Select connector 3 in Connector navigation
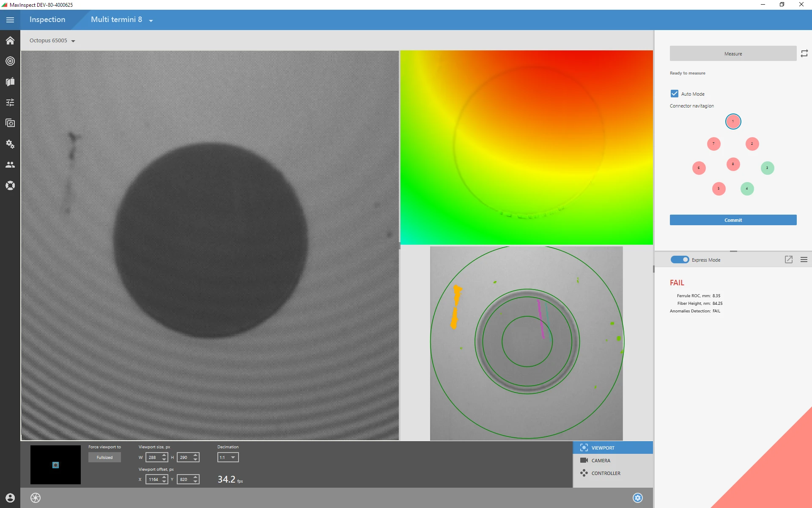This screenshot has height=508, width=812. 767,168
